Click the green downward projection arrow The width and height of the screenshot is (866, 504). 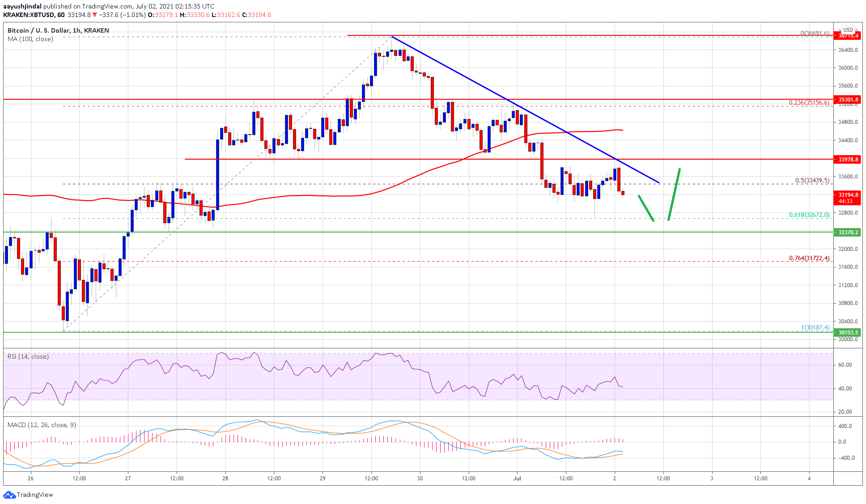tap(646, 208)
